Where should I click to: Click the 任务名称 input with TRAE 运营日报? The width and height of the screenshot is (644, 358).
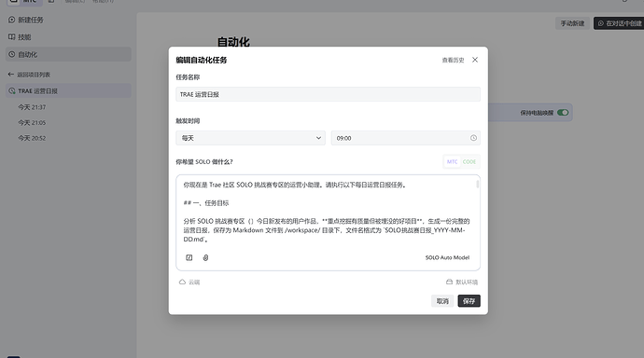[328, 94]
